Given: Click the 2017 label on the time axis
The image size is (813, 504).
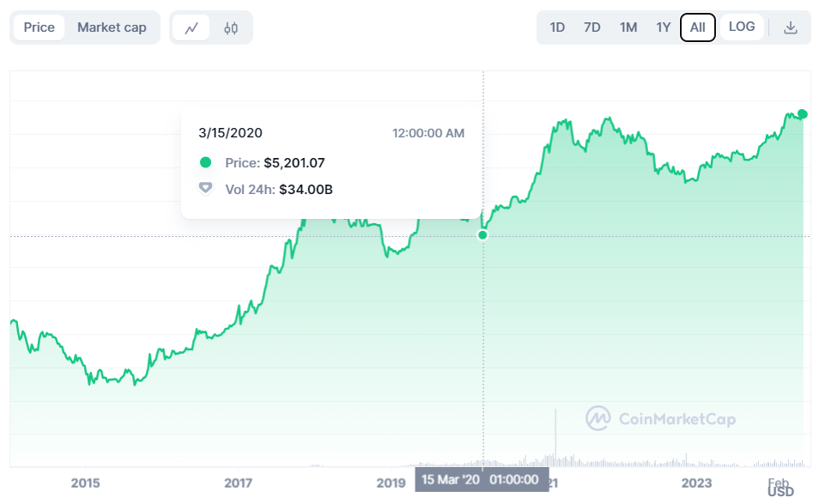Looking at the screenshot, I should point(238,483).
